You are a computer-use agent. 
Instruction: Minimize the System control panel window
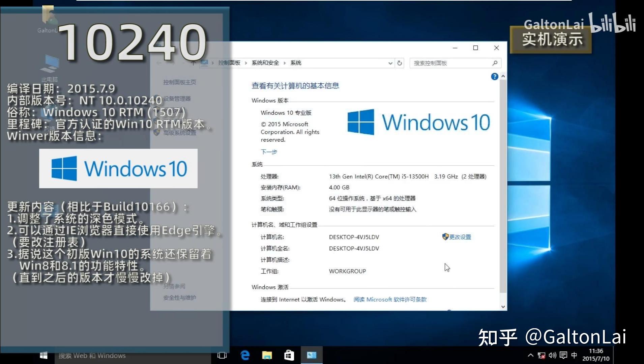pos(455,48)
